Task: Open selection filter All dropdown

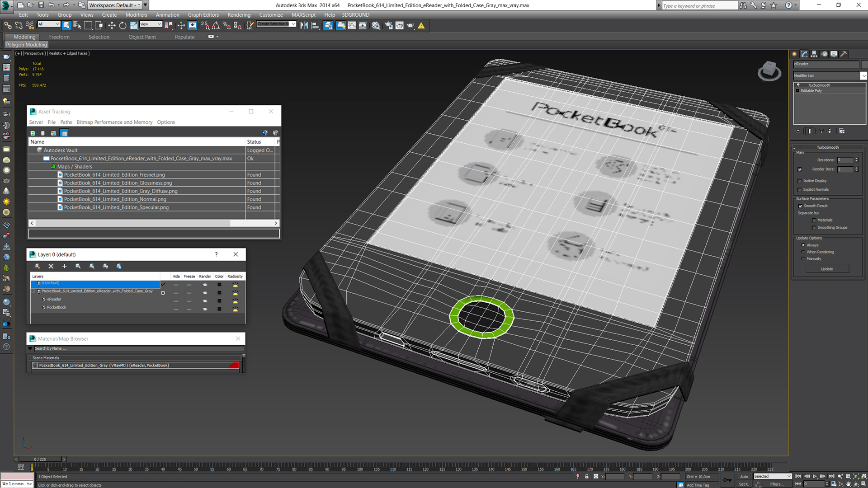Action: 48,24
